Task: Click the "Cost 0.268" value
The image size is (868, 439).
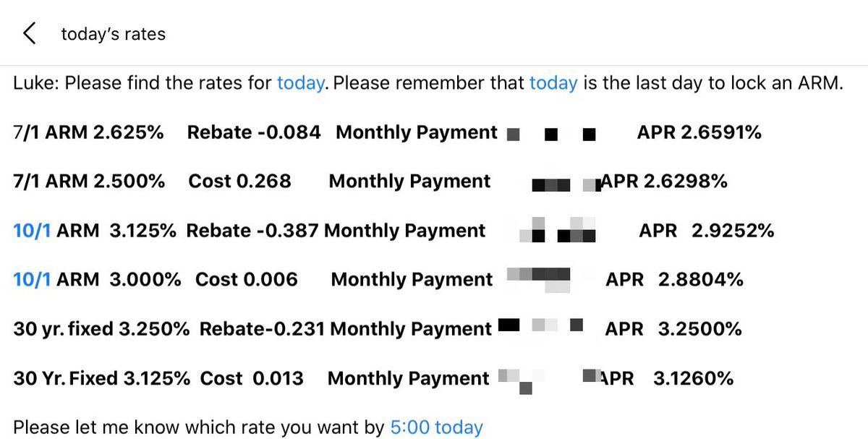Action: point(239,182)
